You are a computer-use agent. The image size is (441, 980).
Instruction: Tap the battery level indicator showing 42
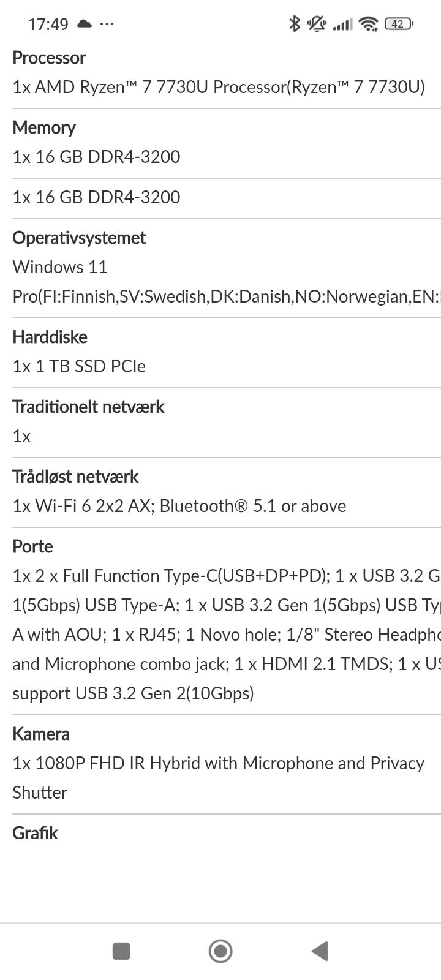[x=399, y=24]
